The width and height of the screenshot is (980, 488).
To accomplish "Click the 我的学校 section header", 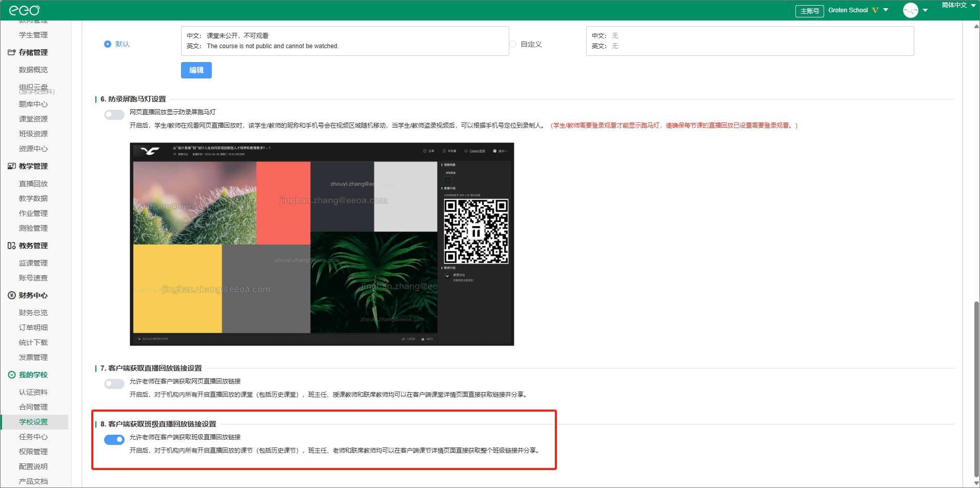I will 33,375.
